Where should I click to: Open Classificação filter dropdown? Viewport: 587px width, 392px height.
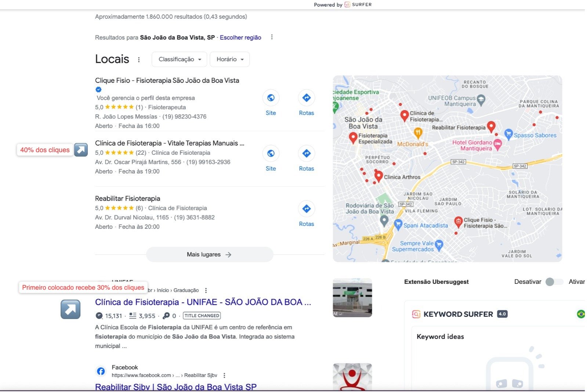click(x=180, y=59)
